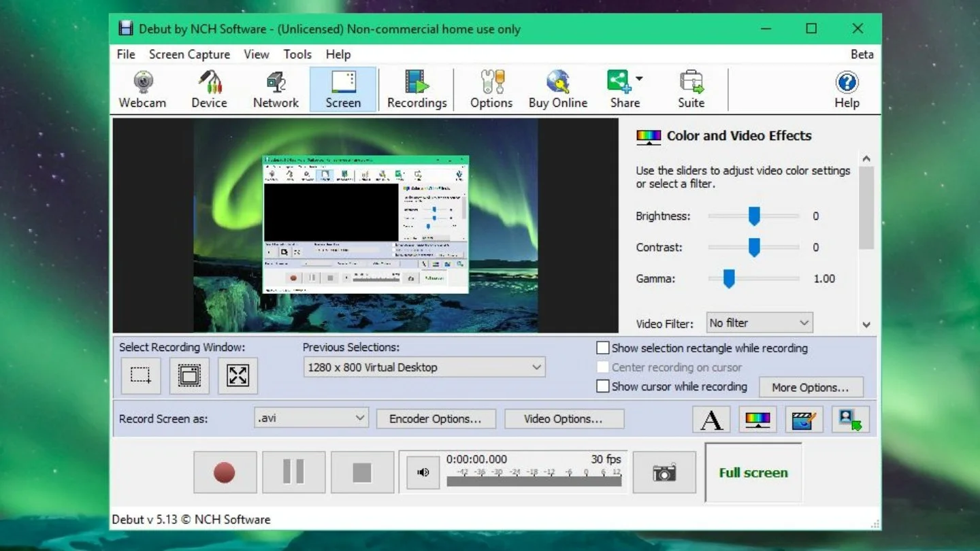Open the Tools menu
This screenshot has height=551, width=980.
[x=297, y=54]
